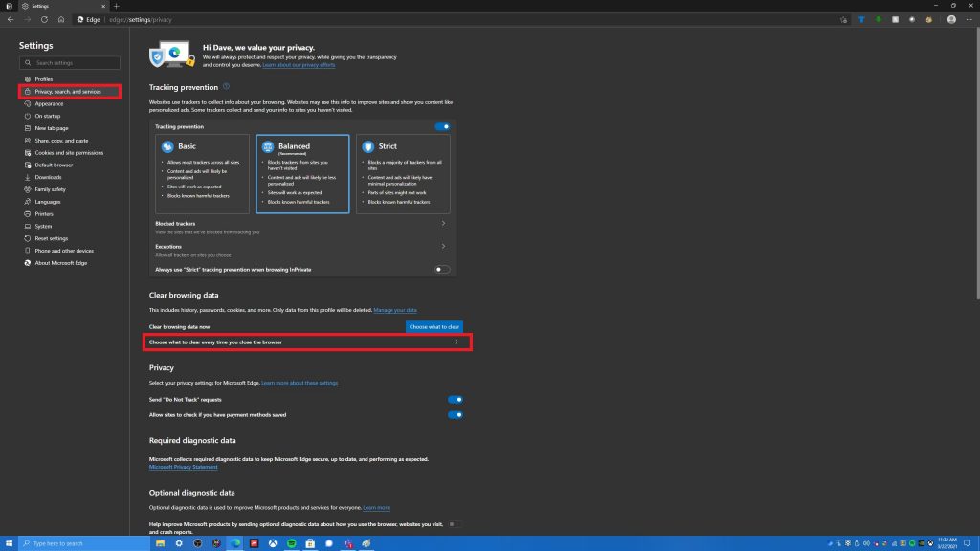Go back to the previous page
This screenshot has height=551, width=980.
point(11,19)
